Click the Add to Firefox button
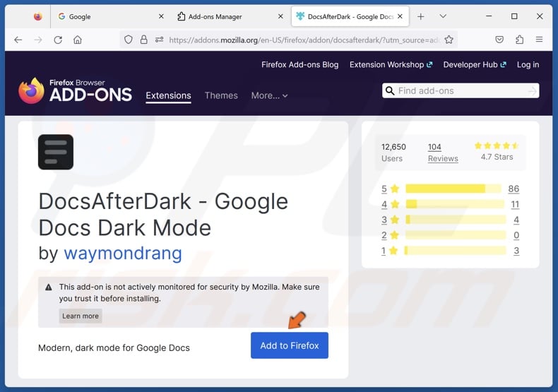This screenshot has width=558, height=392. tap(290, 345)
